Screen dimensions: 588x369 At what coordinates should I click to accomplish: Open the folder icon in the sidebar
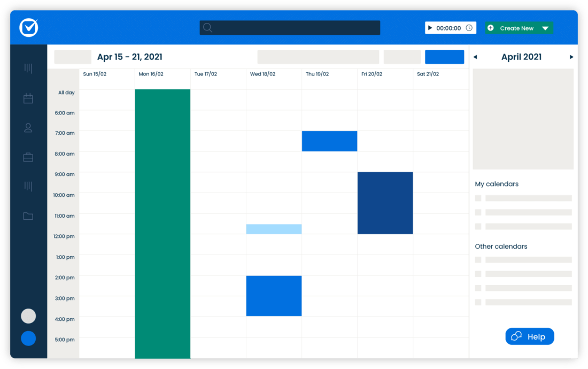(28, 216)
